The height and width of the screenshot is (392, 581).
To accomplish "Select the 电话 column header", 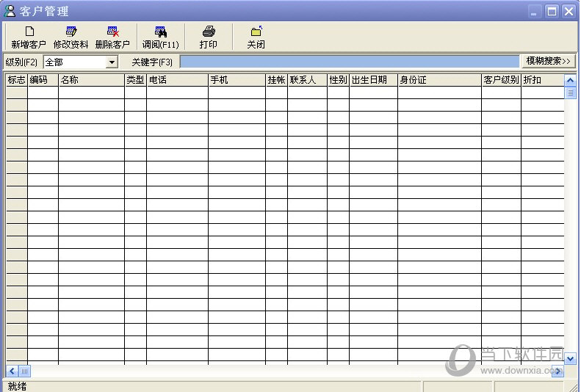I will pyautogui.click(x=178, y=80).
